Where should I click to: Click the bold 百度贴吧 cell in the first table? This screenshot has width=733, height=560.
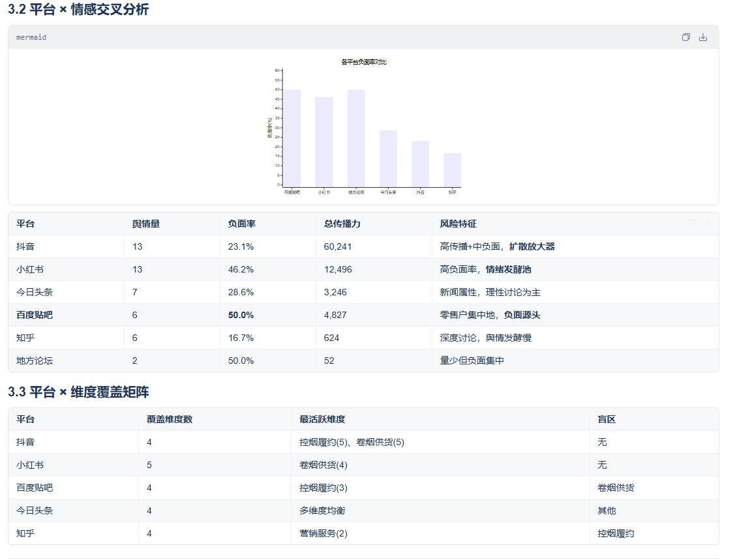click(35, 315)
